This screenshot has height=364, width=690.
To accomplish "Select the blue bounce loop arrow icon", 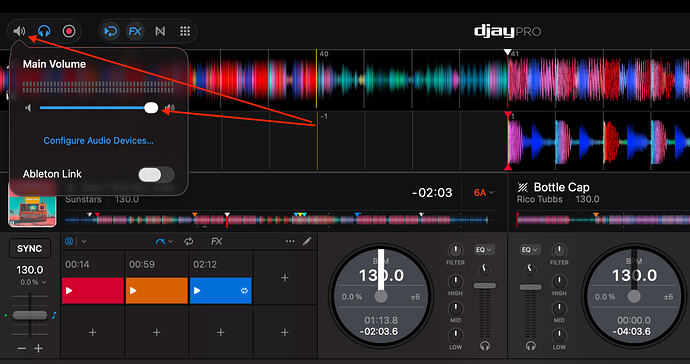I will tap(160, 241).
